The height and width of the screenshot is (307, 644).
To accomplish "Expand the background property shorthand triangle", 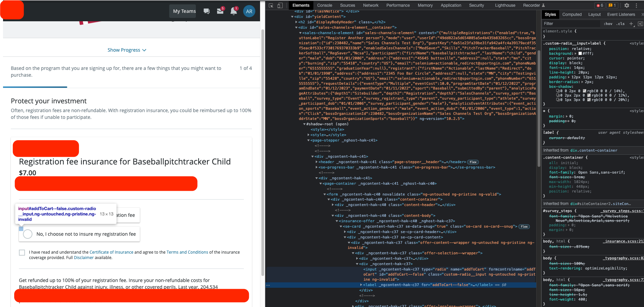I will click(576, 54).
